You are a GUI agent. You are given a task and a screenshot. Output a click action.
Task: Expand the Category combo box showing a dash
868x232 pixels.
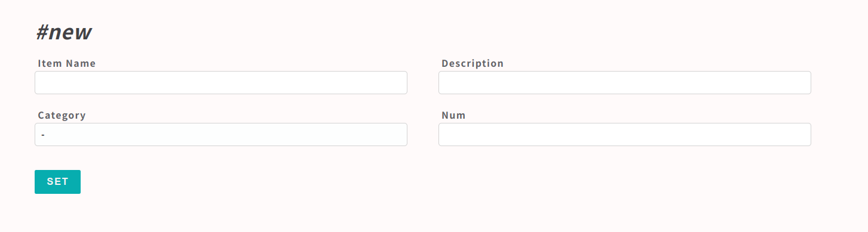click(x=221, y=135)
